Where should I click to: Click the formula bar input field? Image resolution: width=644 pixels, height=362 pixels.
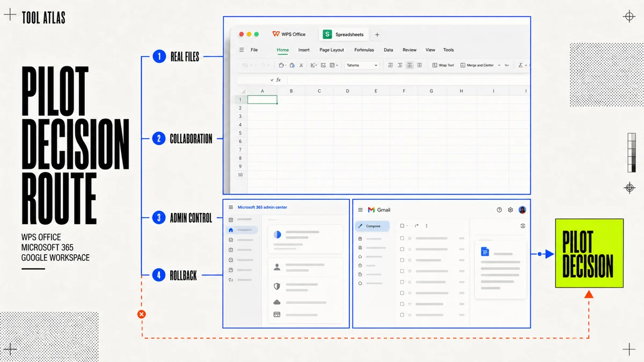tap(408, 80)
